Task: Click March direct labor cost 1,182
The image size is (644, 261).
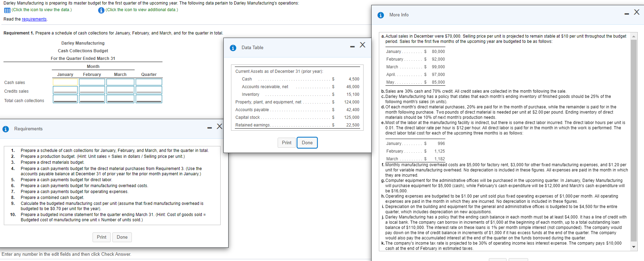Action: coord(439,159)
